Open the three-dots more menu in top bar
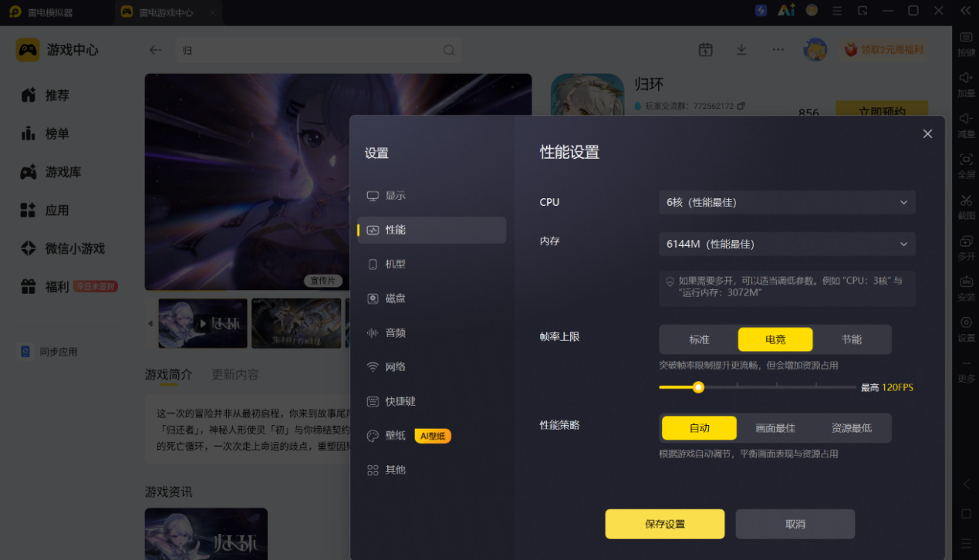The image size is (979, 560). click(778, 49)
